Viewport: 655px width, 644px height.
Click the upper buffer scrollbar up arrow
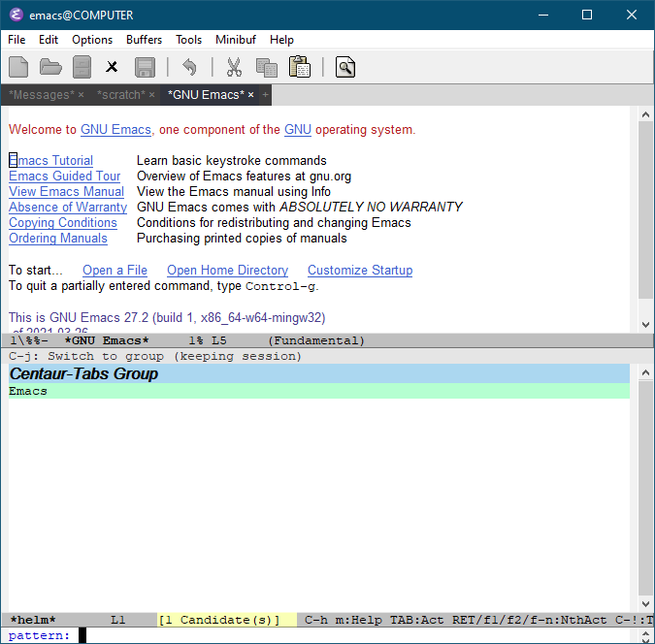pos(645,114)
